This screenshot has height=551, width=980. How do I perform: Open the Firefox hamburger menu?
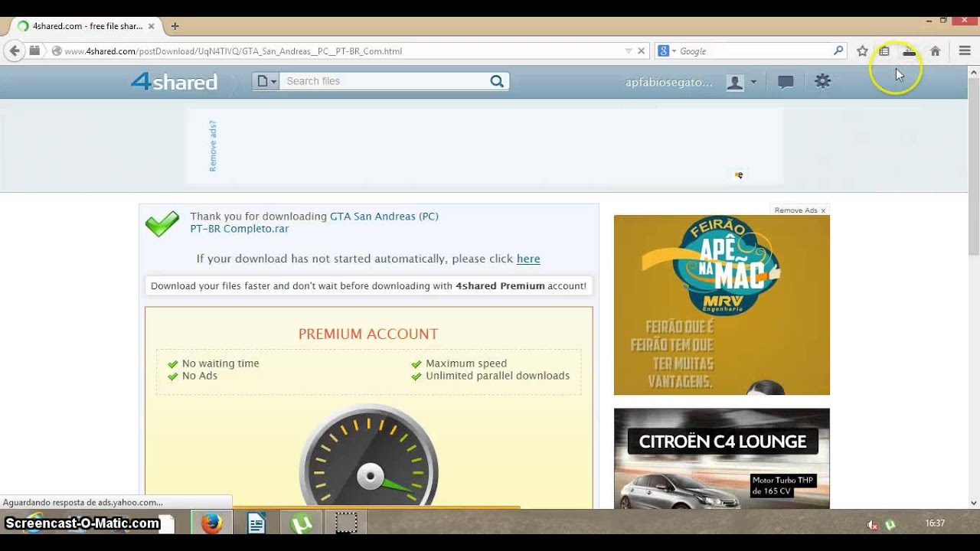pos(965,51)
